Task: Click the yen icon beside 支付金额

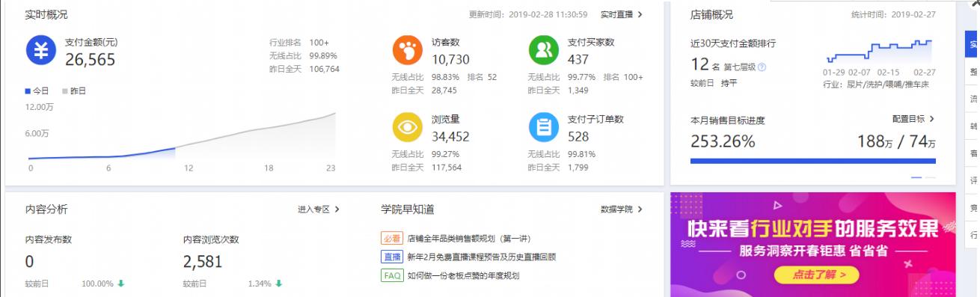Action: (41, 51)
